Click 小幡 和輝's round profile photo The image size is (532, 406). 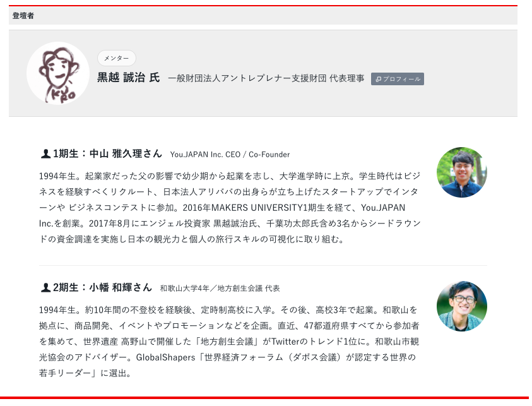click(x=462, y=306)
